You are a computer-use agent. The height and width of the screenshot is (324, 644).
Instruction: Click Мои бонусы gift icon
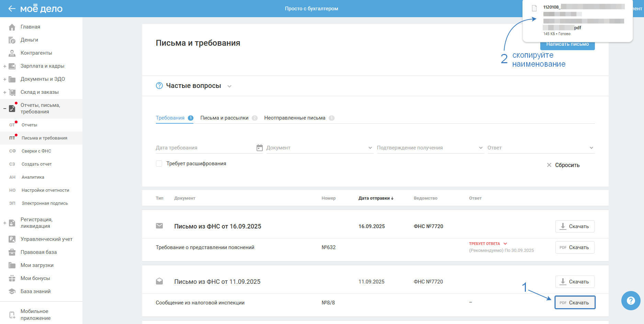12,278
